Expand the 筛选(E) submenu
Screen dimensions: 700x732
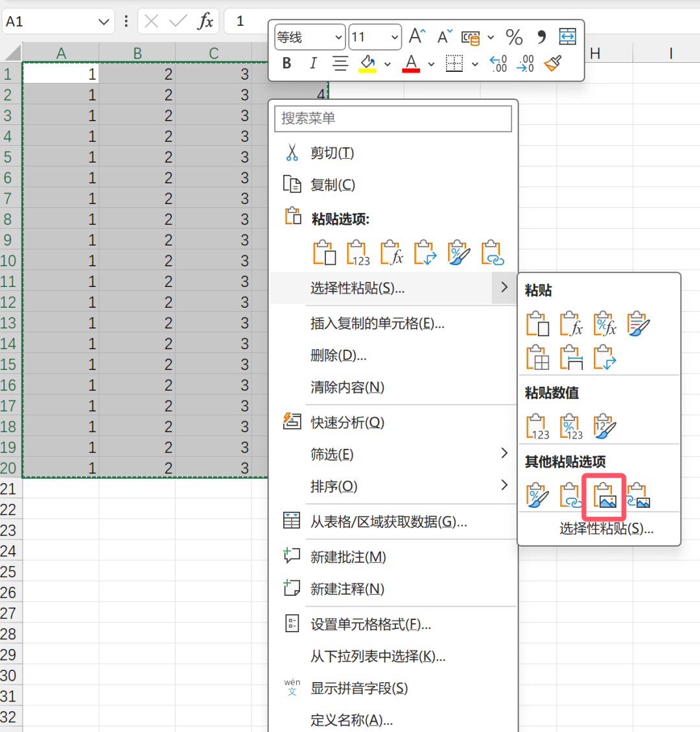pyautogui.click(x=504, y=454)
